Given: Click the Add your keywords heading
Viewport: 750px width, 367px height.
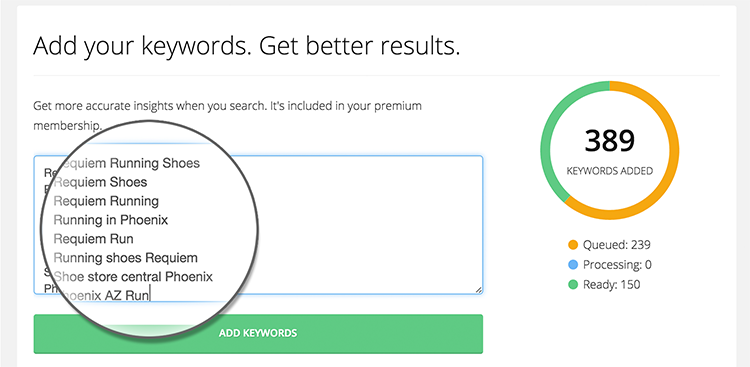Looking at the screenshot, I should click(246, 46).
